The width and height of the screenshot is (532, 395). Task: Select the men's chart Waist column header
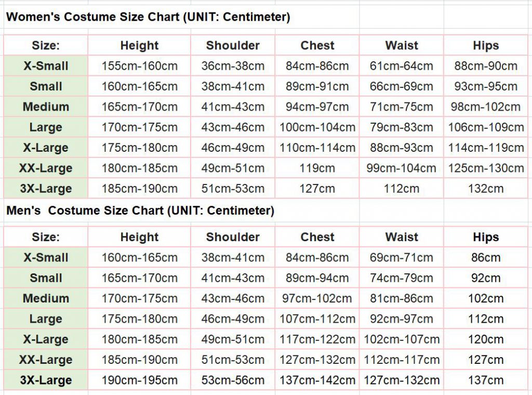tap(402, 238)
